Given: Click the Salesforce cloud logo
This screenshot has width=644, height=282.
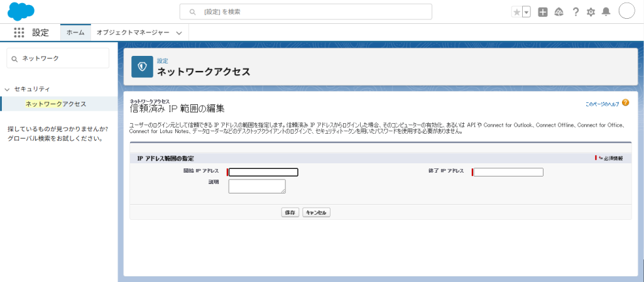Looking at the screenshot, I should pyautogui.click(x=21, y=11).
